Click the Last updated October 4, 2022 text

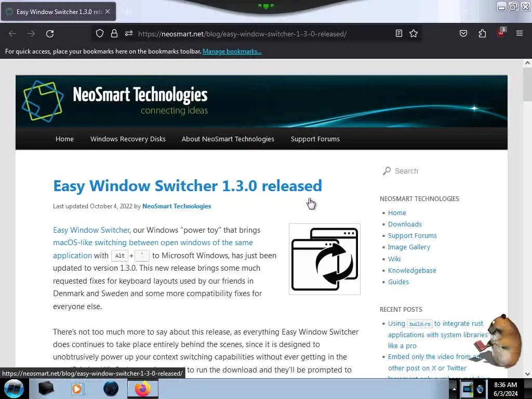coord(92,206)
